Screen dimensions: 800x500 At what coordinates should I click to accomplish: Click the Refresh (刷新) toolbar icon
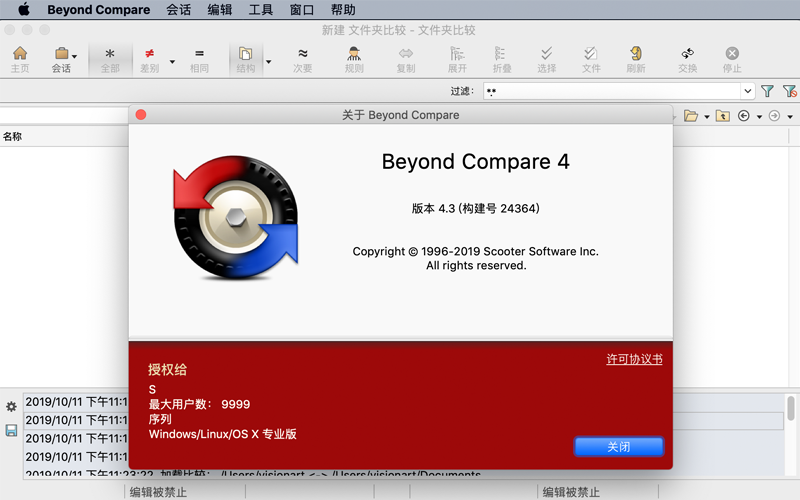(636, 59)
